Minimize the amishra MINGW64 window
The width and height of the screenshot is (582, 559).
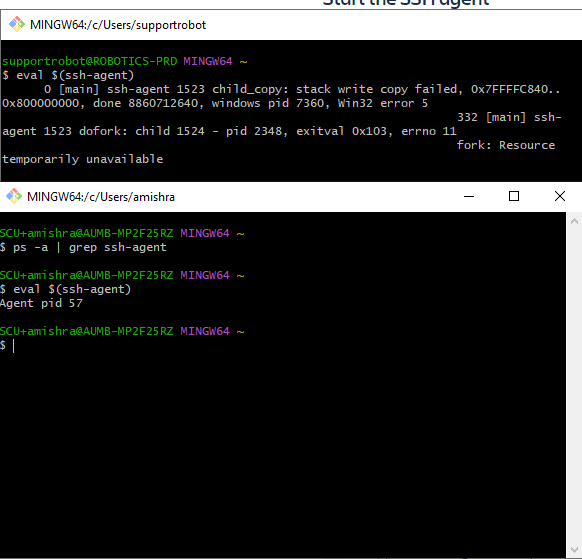pyautogui.click(x=469, y=196)
